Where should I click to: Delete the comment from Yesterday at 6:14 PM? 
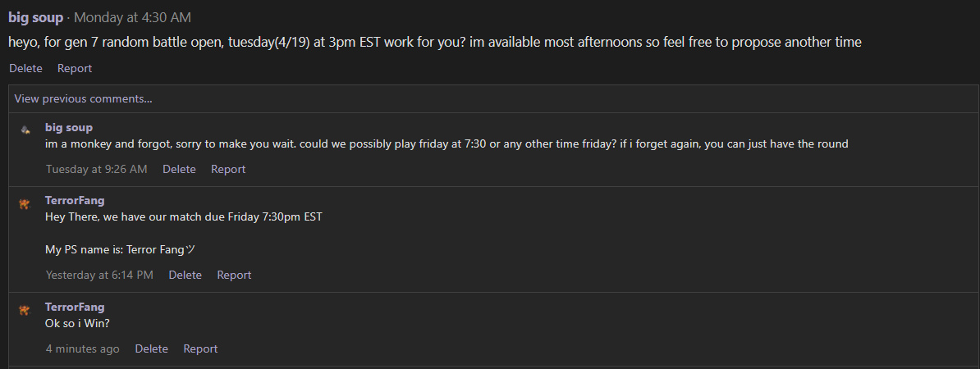click(185, 275)
